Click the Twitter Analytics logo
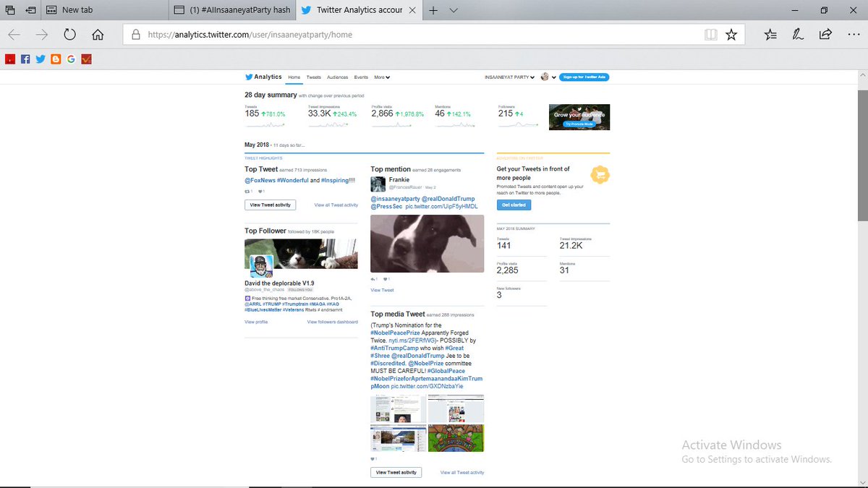This screenshot has height=488, width=868. click(263, 77)
